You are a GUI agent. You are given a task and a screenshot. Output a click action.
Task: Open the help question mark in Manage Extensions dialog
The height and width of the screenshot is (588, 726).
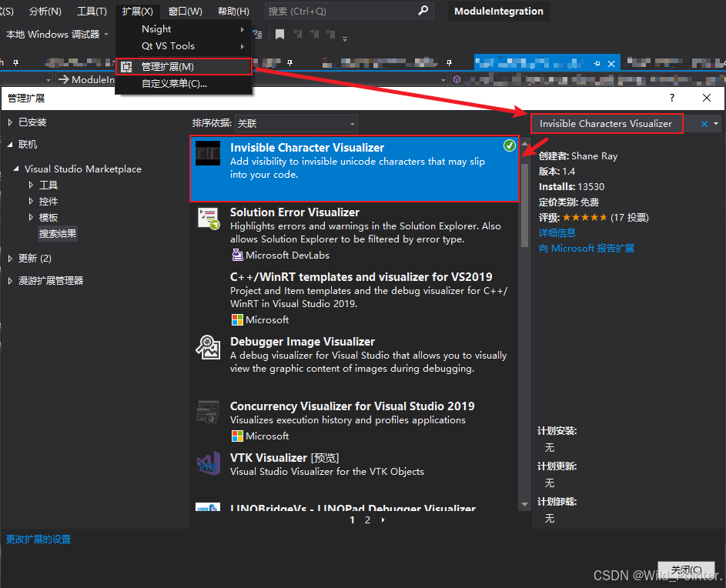tap(672, 98)
